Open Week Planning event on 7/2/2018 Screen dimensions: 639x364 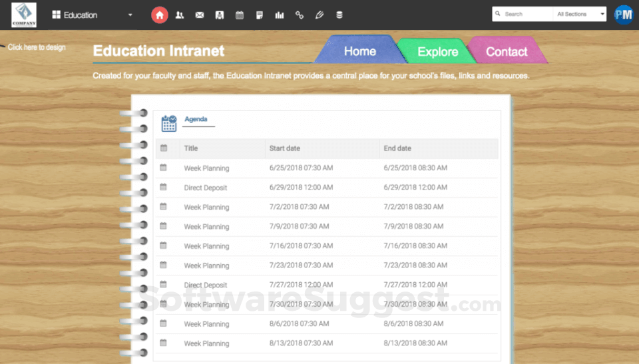coord(206,207)
